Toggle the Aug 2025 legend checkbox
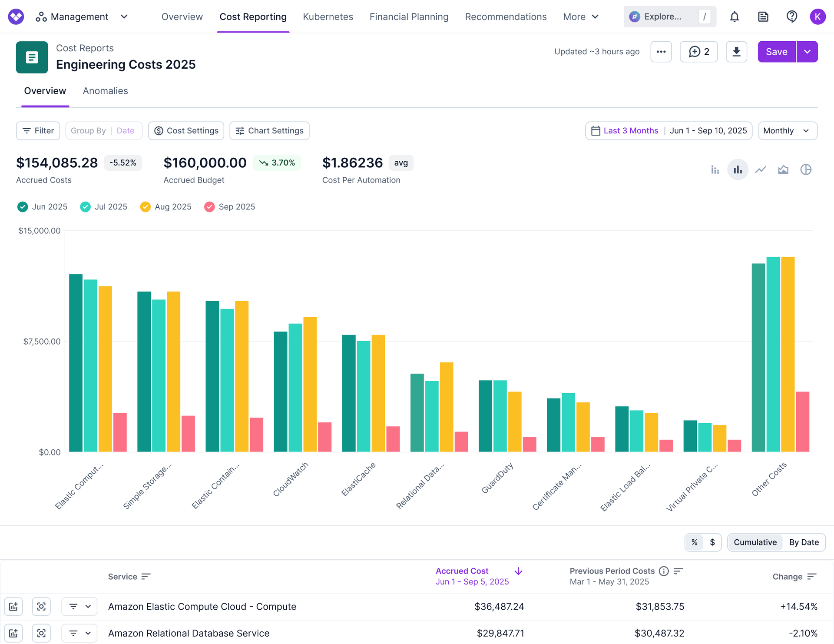The height and width of the screenshot is (644, 834). 146,207
